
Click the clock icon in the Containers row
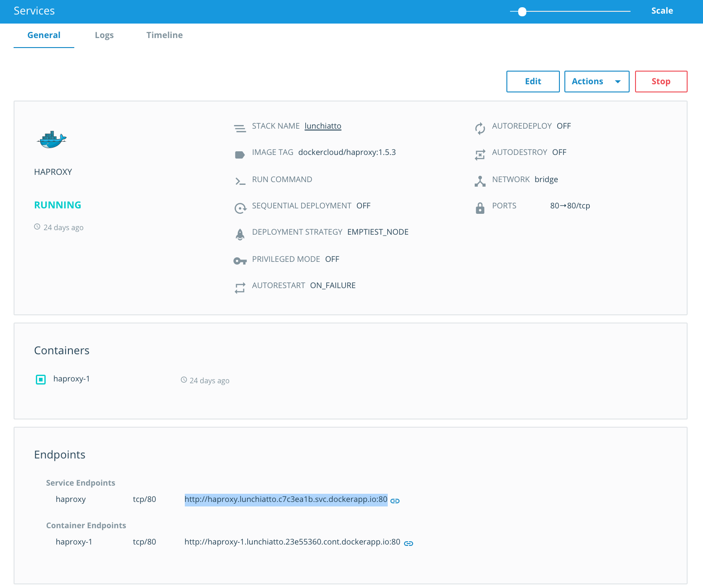tap(184, 380)
